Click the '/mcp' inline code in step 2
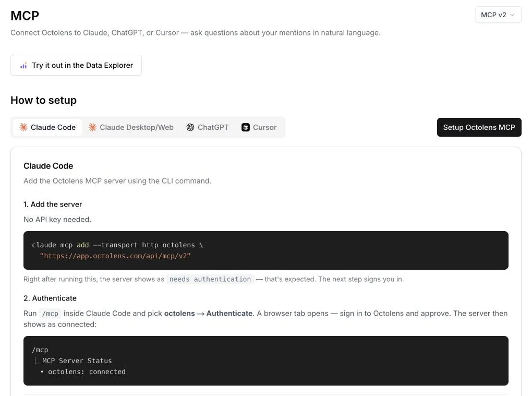The height and width of the screenshot is (396, 532). pyautogui.click(x=50, y=314)
